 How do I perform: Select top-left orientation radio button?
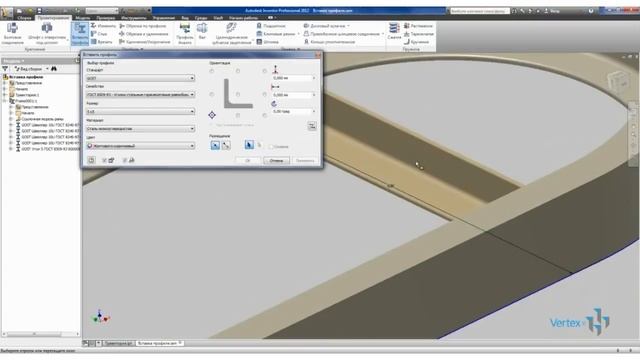(x=212, y=71)
